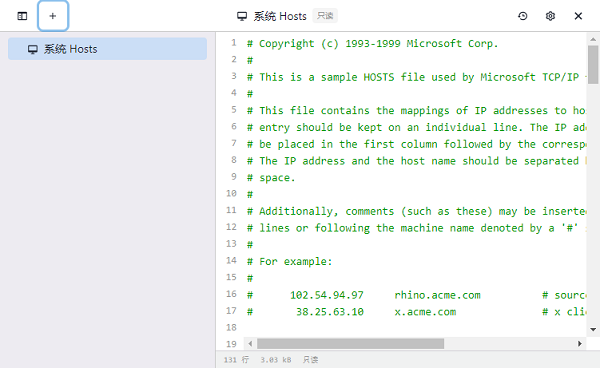Click line 8 starting with The IP address
The image size is (600, 368).
pyautogui.click(x=416, y=161)
